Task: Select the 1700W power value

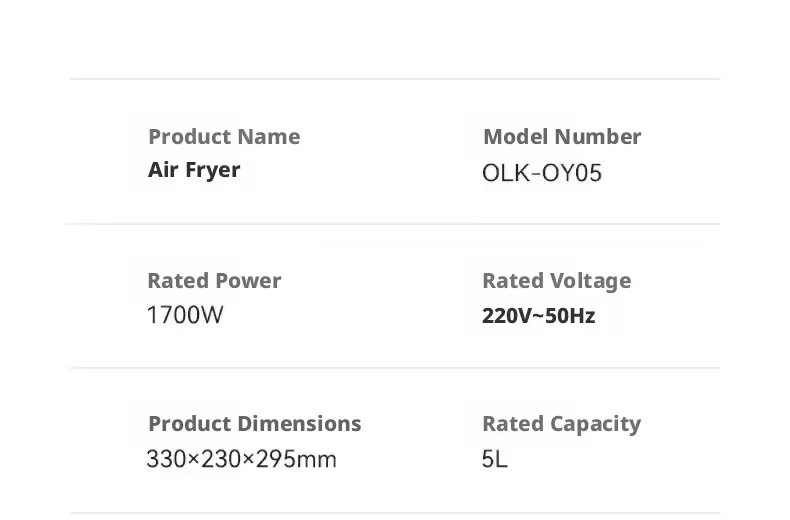Action: pos(185,315)
